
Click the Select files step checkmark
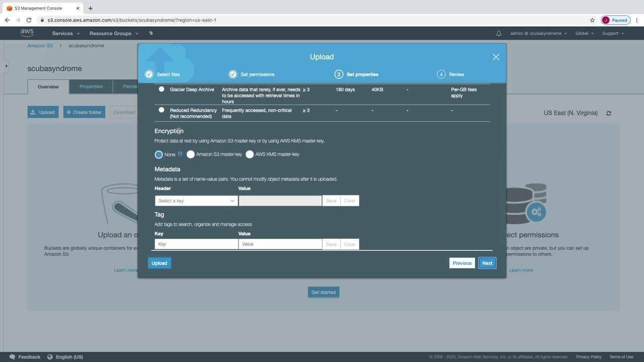(149, 74)
